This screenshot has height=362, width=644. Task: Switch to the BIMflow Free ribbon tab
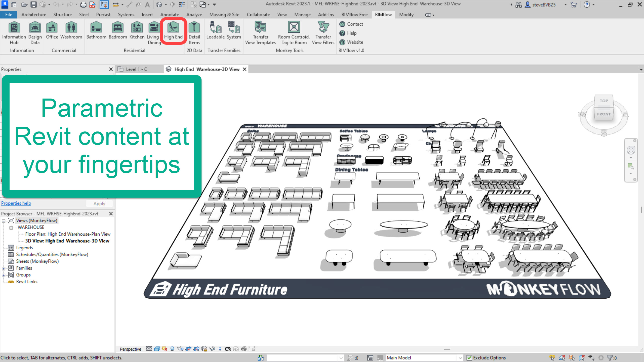click(354, 15)
